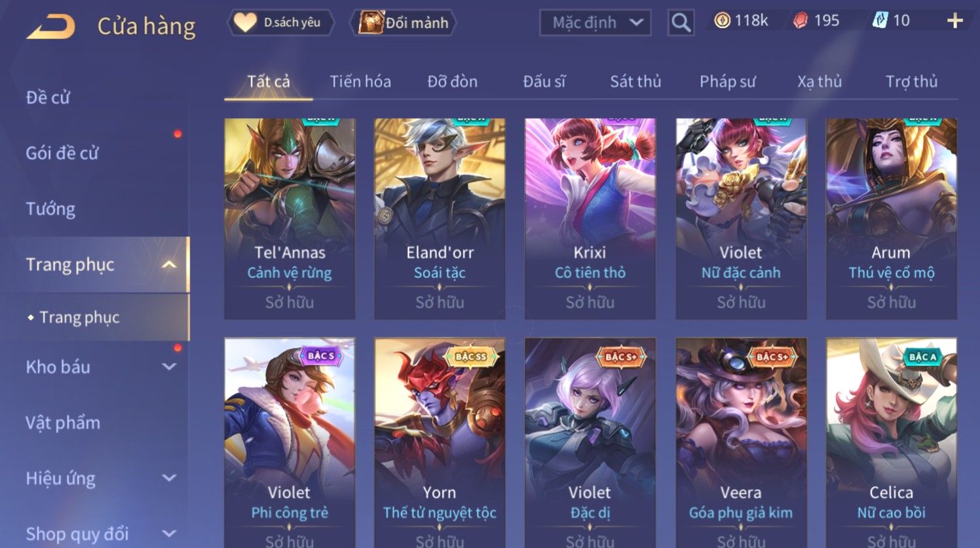Select Trang phục sub-item in sidebar
The height and width of the screenshot is (548, 980).
[79, 317]
